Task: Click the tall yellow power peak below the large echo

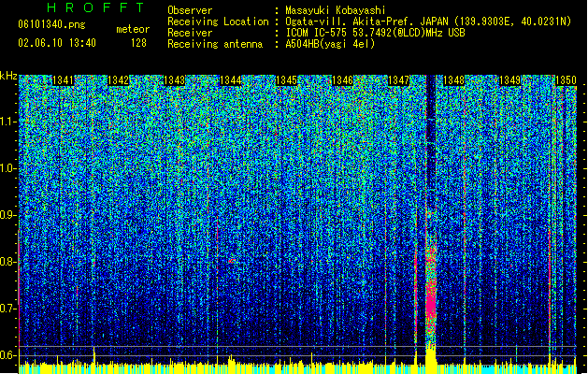Action: (x=431, y=359)
